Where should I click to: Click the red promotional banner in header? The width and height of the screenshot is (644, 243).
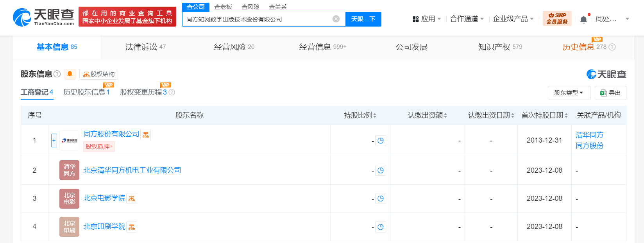point(127,17)
